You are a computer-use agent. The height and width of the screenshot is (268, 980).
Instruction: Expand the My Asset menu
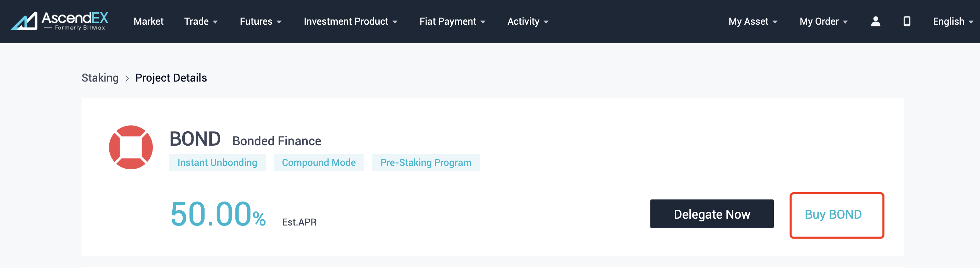pos(752,21)
